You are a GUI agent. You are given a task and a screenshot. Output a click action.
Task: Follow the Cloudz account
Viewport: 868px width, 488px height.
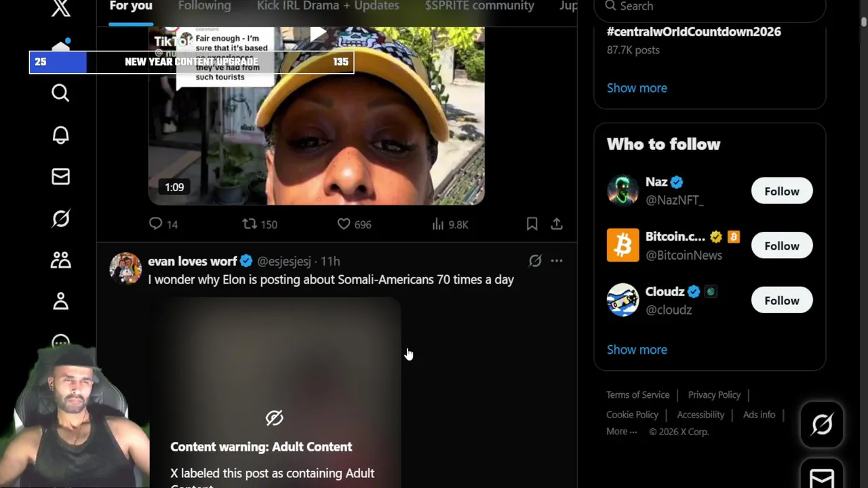pyautogui.click(x=782, y=300)
